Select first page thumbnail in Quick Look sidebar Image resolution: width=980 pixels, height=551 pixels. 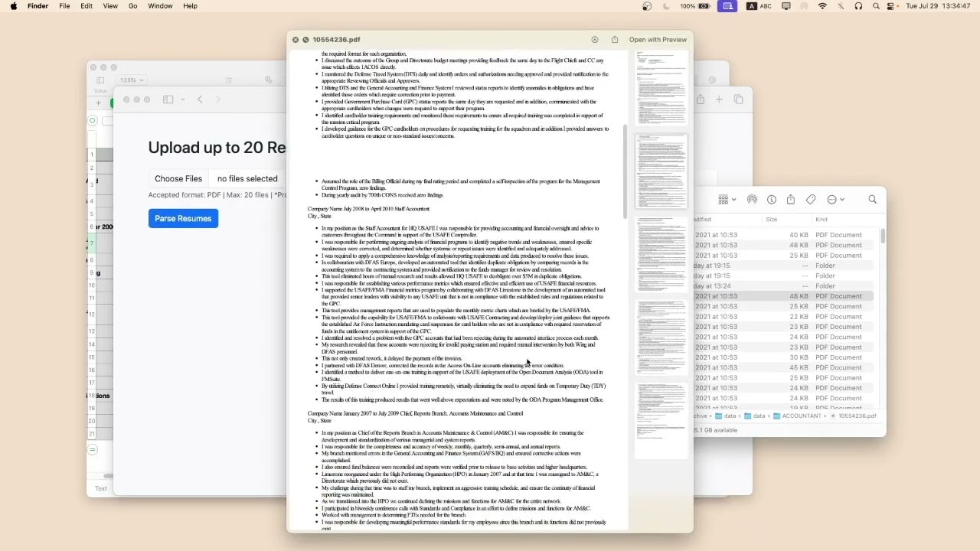pos(661,87)
